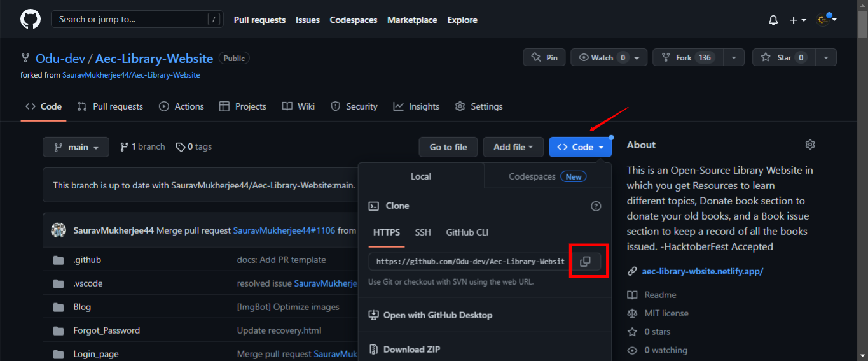
Task: Open clone help question icon
Action: [x=596, y=206]
